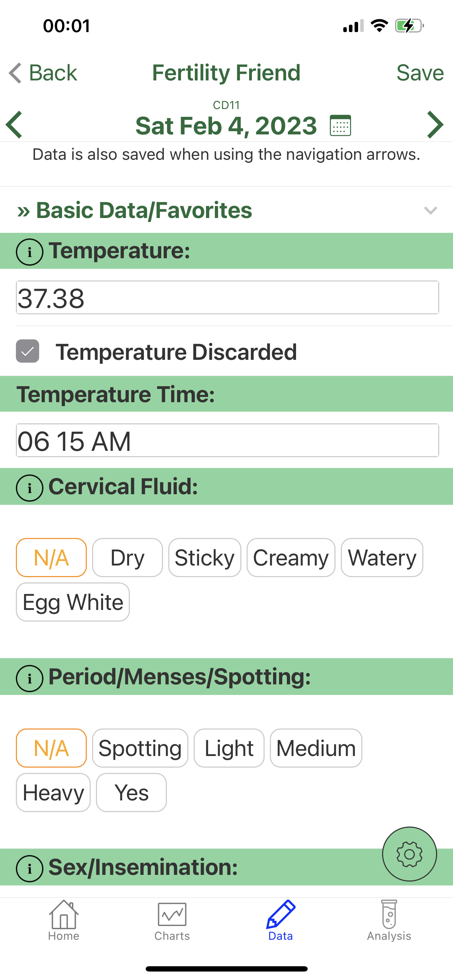Select Egg White cervical fluid option
Viewport: 453px width, 980px height.
[73, 602]
